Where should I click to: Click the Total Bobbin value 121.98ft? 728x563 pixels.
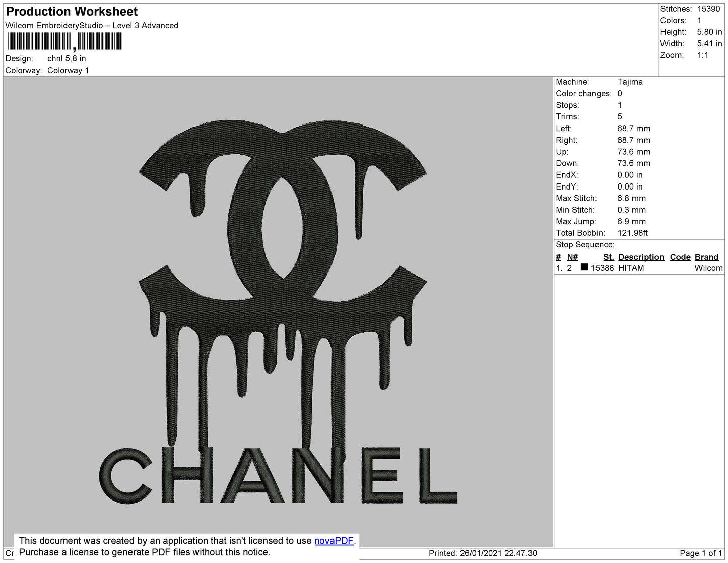click(x=633, y=233)
